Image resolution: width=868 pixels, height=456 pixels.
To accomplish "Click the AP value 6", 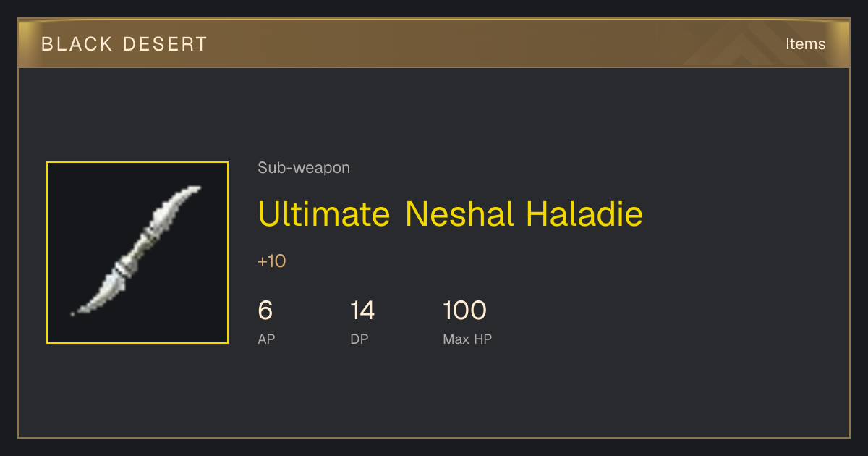I will (x=265, y=311).
